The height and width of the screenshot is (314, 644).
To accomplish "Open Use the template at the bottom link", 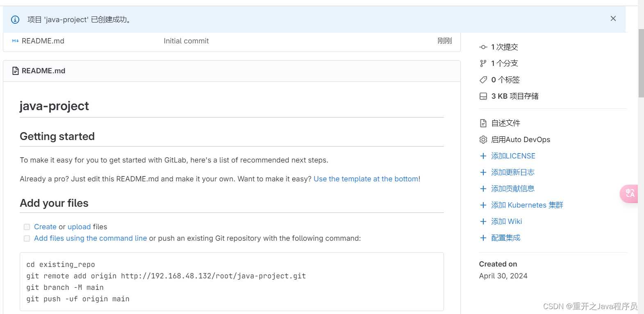I will coord(366,179).
